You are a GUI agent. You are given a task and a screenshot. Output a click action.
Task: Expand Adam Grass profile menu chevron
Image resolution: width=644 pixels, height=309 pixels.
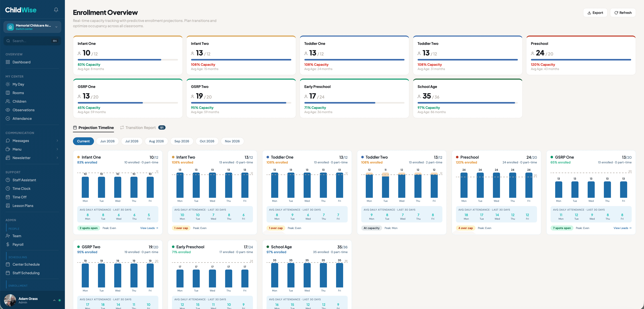pos(54,300)
